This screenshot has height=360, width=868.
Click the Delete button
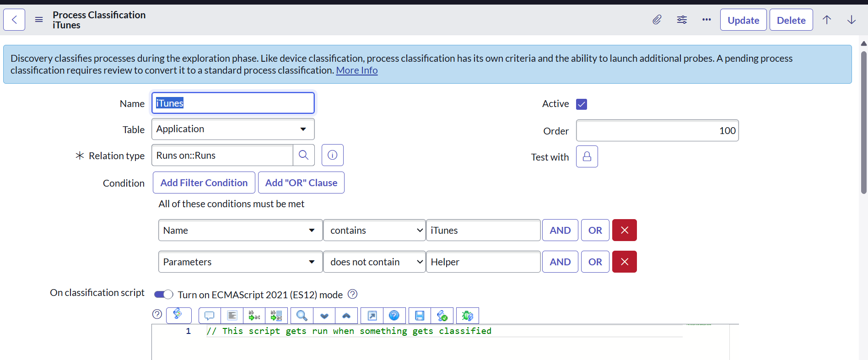coord(791,20)
